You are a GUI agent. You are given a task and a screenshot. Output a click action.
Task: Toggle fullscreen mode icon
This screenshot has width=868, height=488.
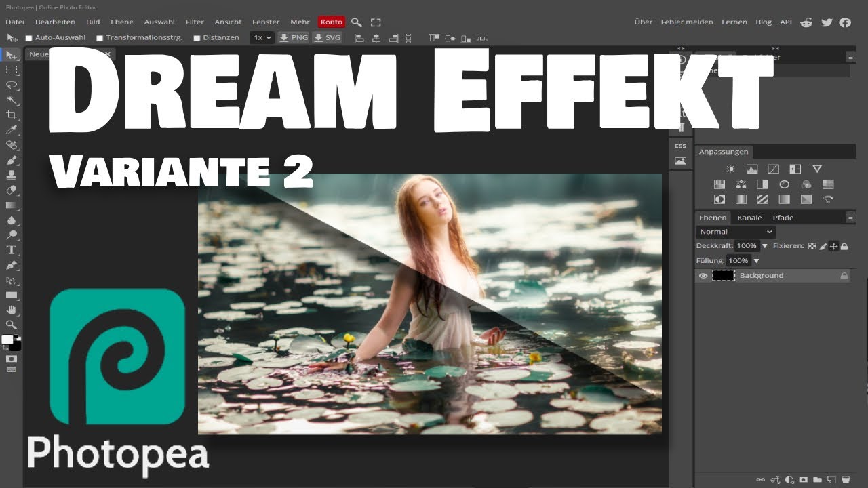coord(376,22)
